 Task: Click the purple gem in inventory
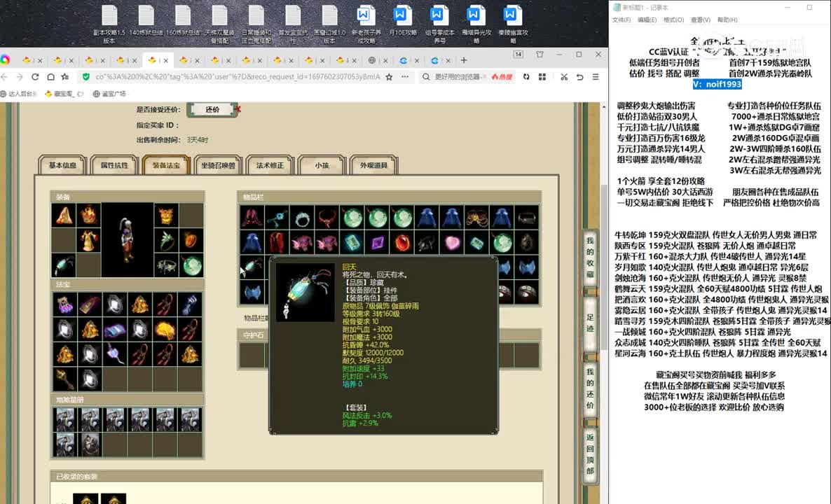(378, 242)
